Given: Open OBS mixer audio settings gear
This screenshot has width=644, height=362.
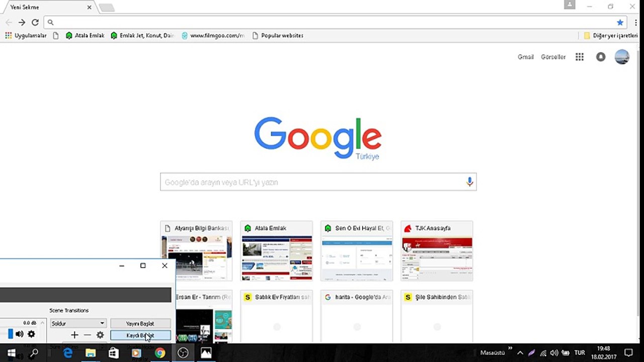Looking at the screenshot, I should [31, 334].
